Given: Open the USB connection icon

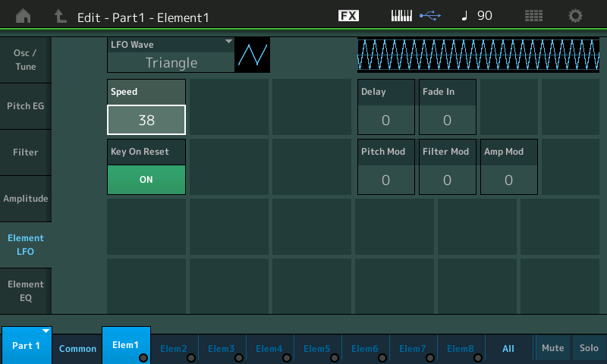Looking at the screenshot, I should click(430, 16).
